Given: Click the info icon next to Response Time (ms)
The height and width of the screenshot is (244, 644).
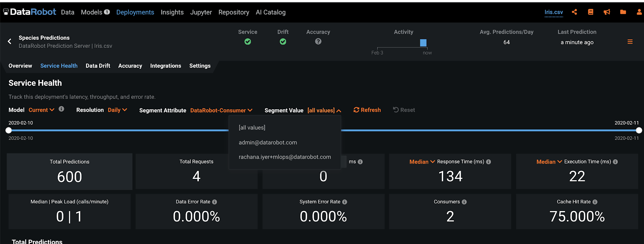Looking at the screenshot, I should tap(488, 162).
